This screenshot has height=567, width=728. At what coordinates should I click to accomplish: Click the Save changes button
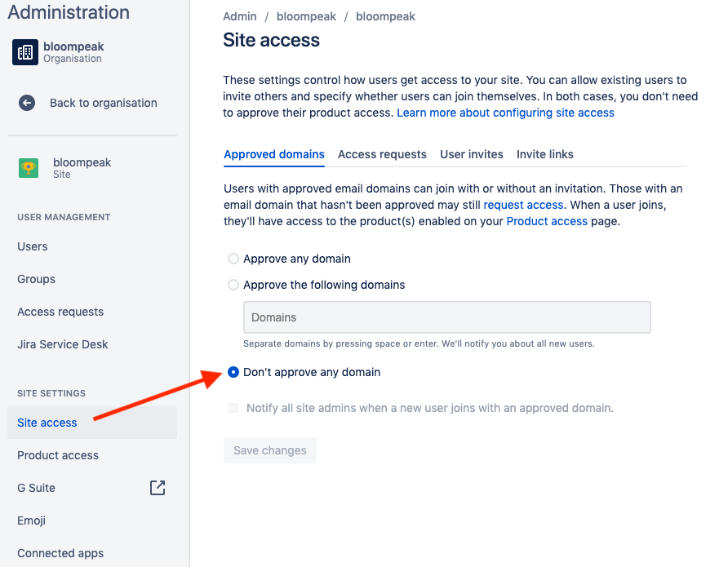click(270, 450)
